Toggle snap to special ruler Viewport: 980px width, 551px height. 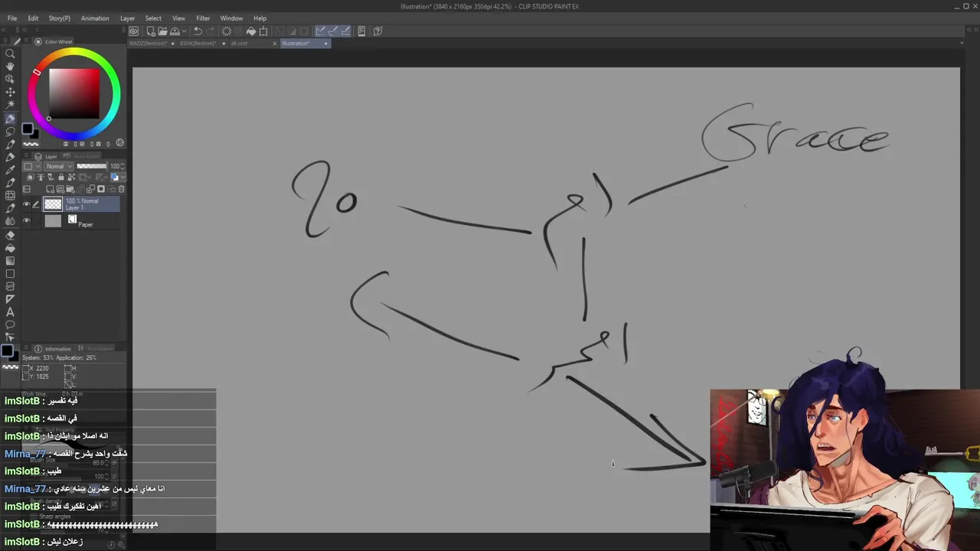(x=333, y=31)
